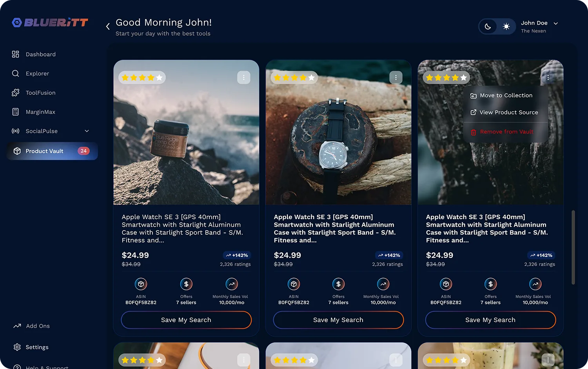Click the +142% trend badge on tree bark card
This screenshot has height=369, width=588.
click(541, 255)
